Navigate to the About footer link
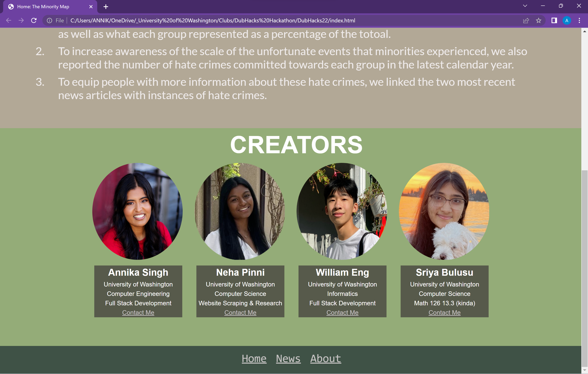 click(x=326, y=359)
